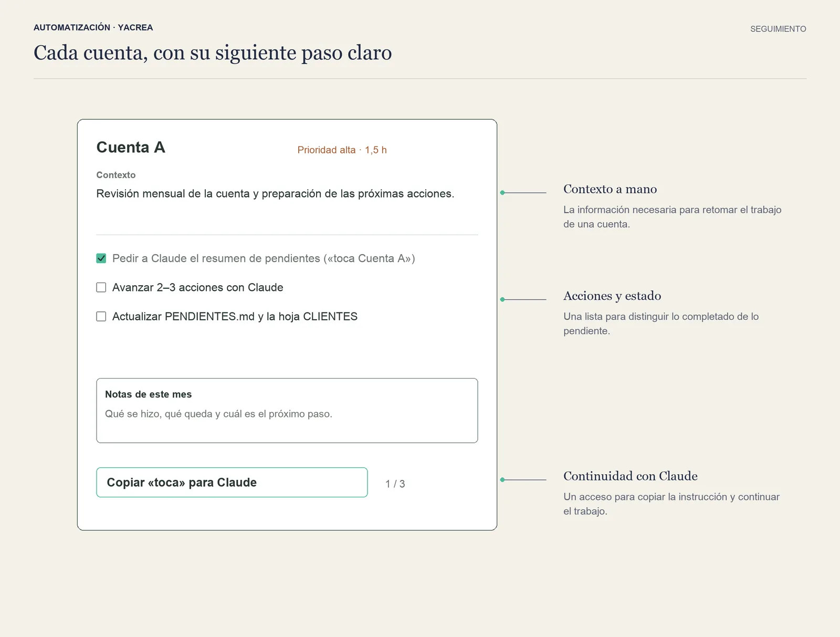Click the 'SEGUIMIENTO' header label
The width and height of the screenshot is (840, 637).
(778, 29)
